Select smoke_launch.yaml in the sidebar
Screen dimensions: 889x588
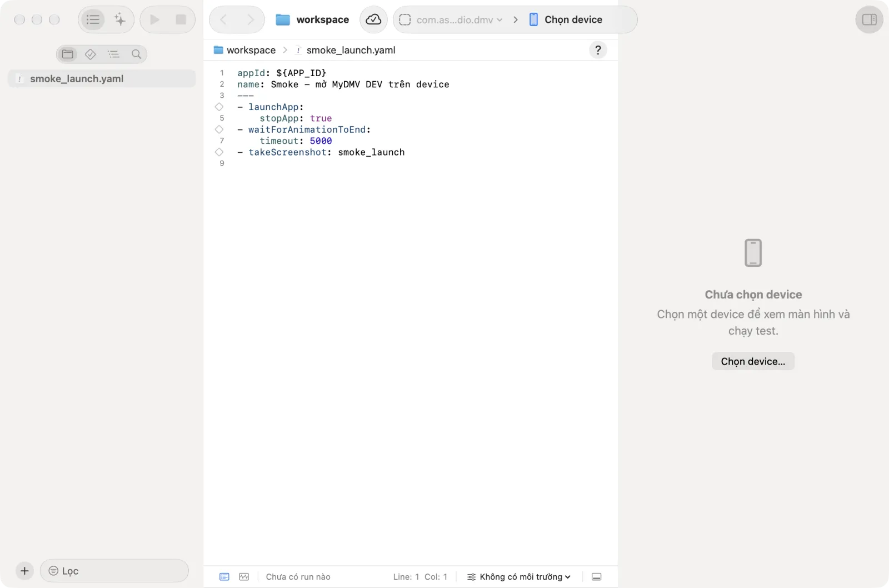point(102,79)
